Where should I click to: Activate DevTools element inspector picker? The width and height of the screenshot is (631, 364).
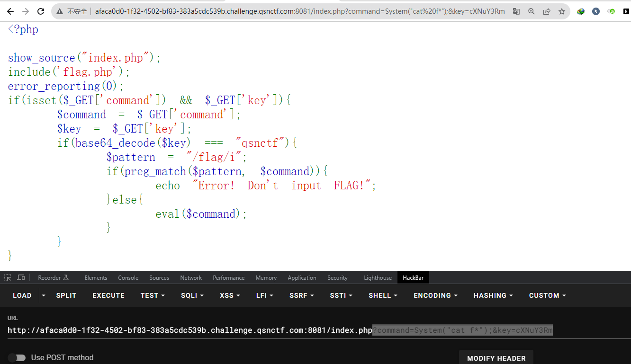(x=8, y=278)
